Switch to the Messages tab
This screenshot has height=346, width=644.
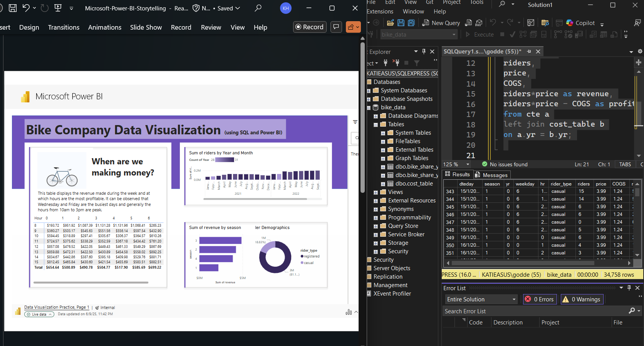tap(491, 175)
